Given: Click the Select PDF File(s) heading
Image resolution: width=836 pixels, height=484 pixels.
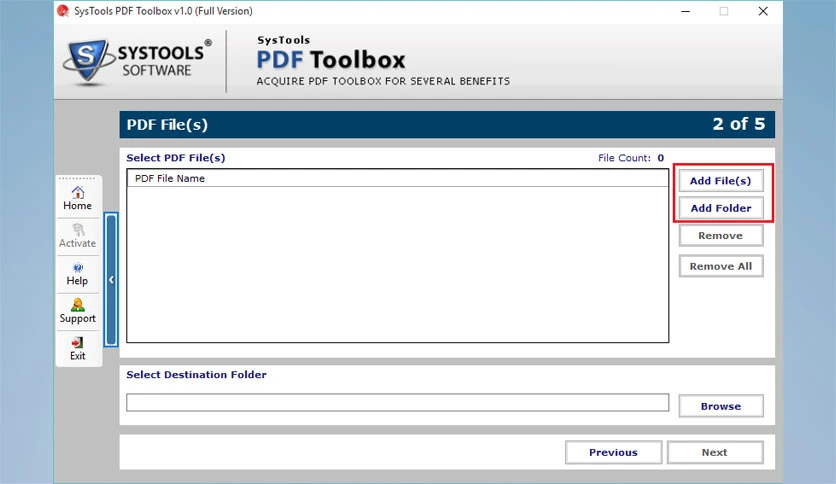Looking at the screenshot, I should [176, 158].
